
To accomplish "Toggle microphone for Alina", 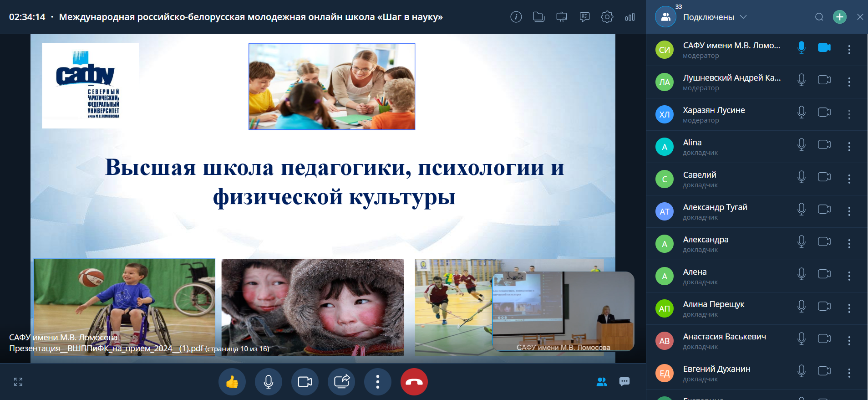I will 802,144.
